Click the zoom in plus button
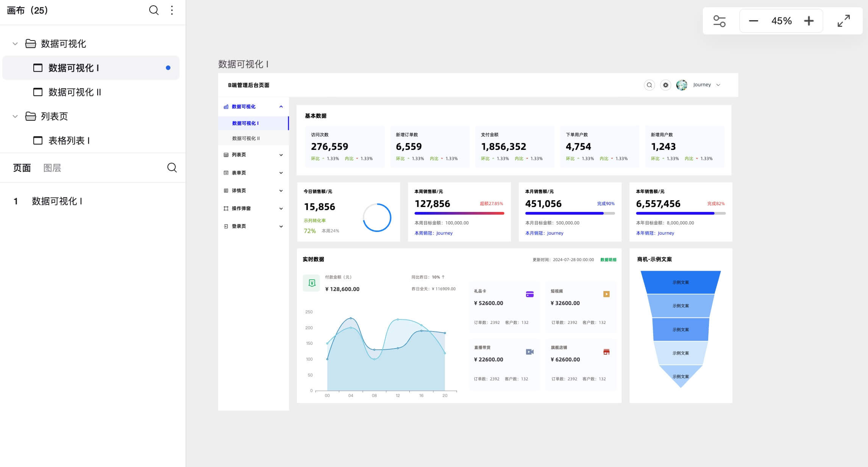This screenshot has height=467, width=868. coord(809,21)
